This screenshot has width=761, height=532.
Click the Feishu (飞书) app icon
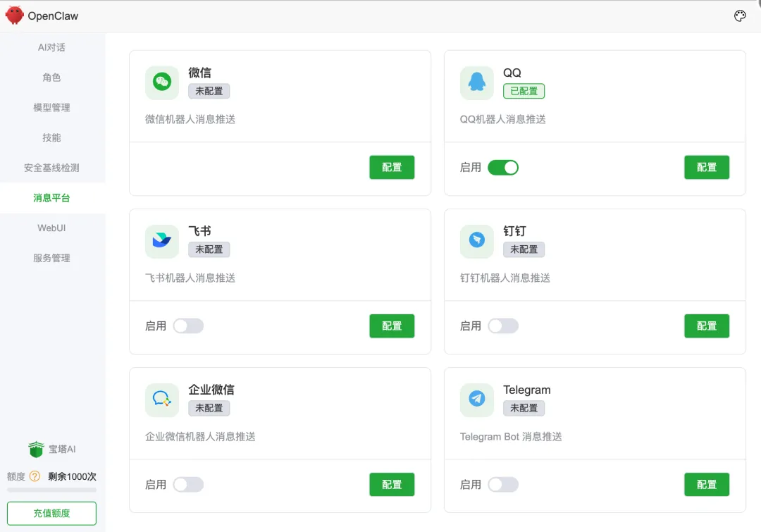(161, 241)
